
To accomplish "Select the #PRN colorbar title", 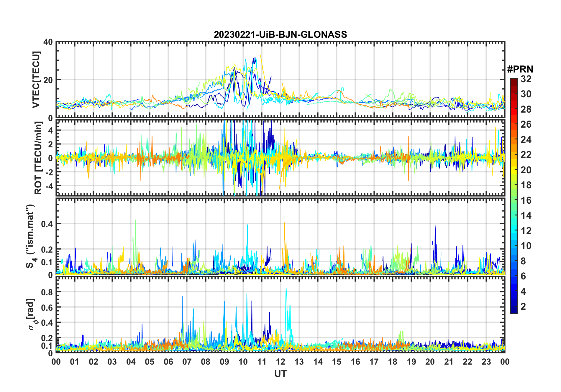I will [520, 69].
